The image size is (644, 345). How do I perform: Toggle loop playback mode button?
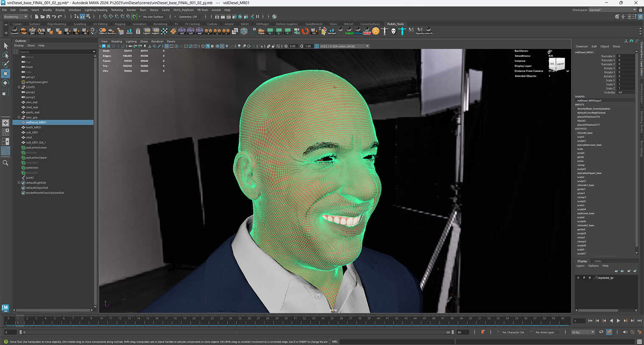tap(601, 332)
